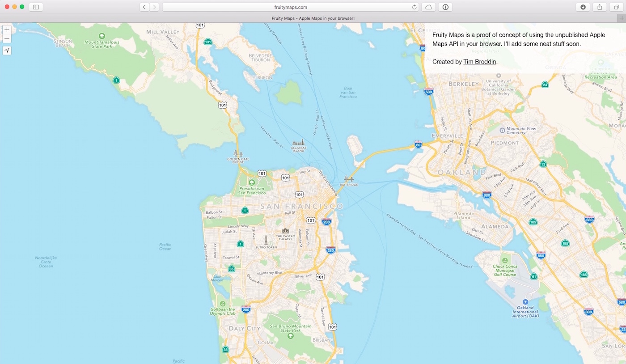Click the DALY CITY label
Viewport: 626px width, 364px height.
tap(245, 328)
